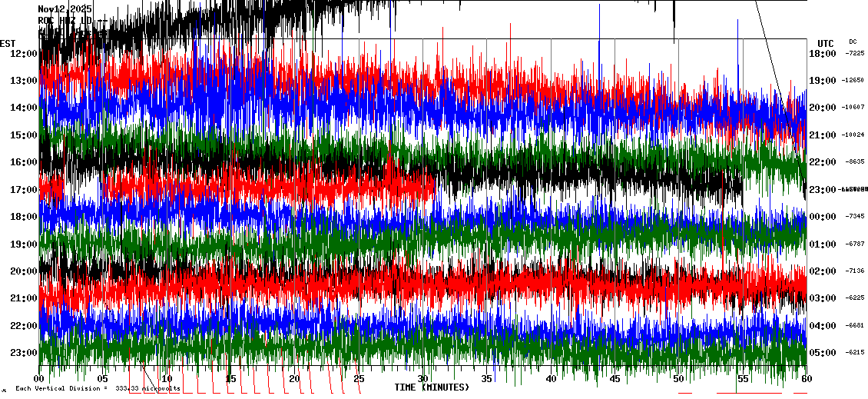Click the 00:00 UTC time label
This screenshot has height=399, width=868.
click(x=822, y=217)
